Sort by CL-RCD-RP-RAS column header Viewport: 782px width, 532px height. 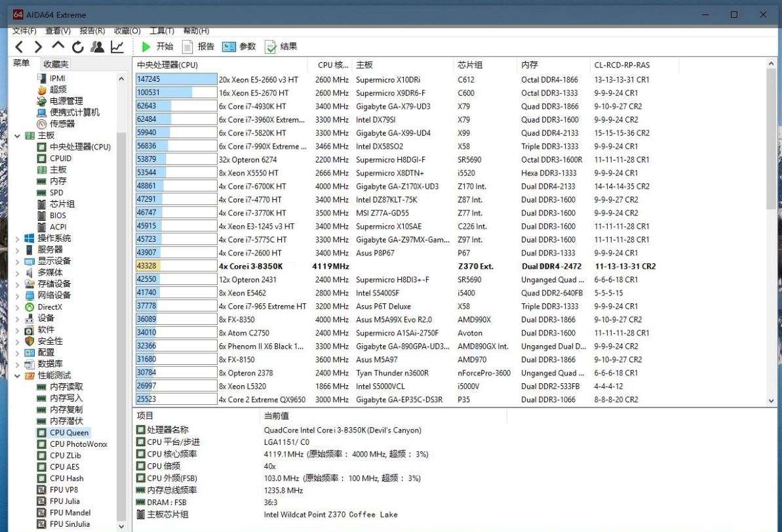click(634, 65)
